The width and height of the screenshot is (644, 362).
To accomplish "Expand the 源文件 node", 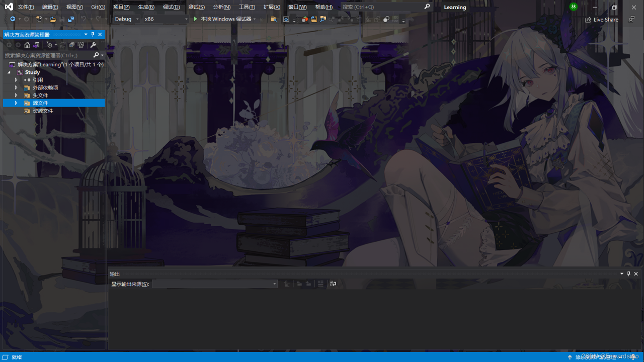I will (x=16, y=103).
